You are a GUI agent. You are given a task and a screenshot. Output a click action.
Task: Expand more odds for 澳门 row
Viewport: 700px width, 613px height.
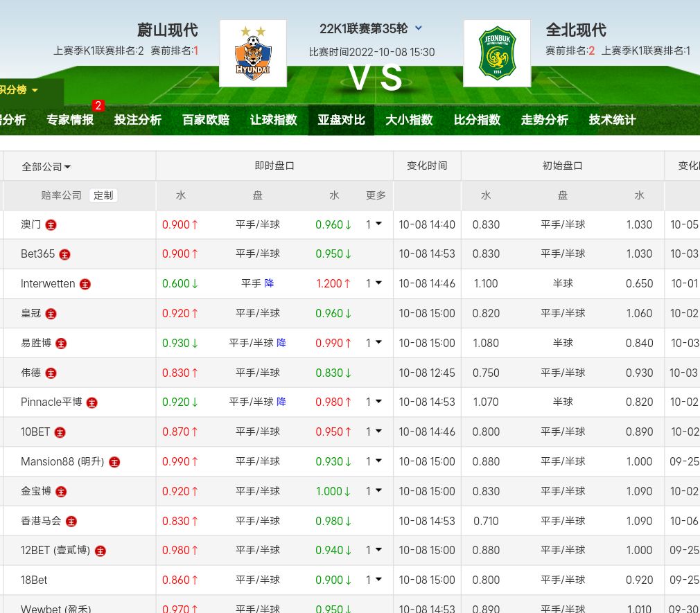374,224
